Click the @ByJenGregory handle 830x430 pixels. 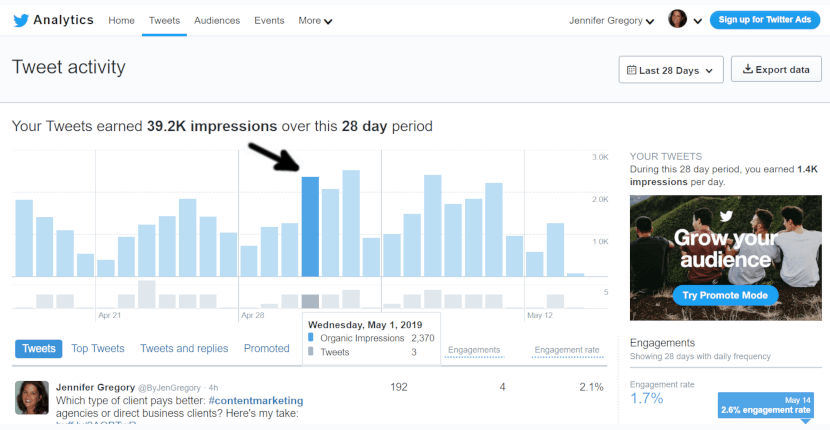[169, 388]
